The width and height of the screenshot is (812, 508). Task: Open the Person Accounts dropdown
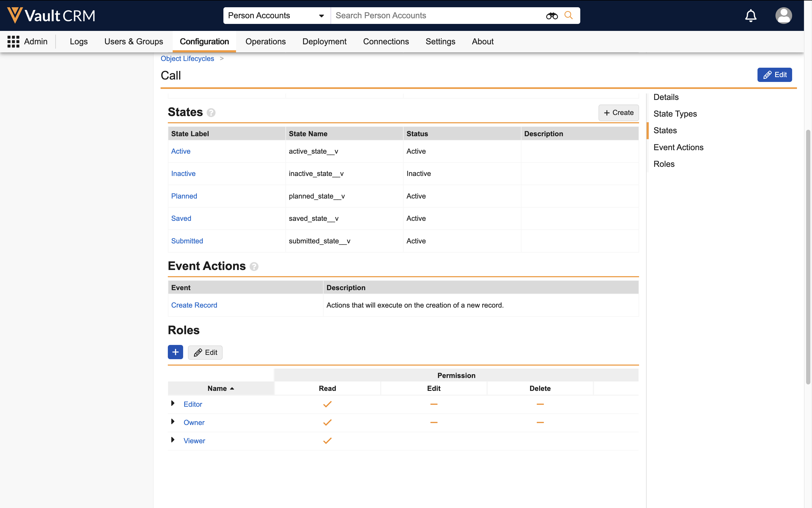[276, 16]
